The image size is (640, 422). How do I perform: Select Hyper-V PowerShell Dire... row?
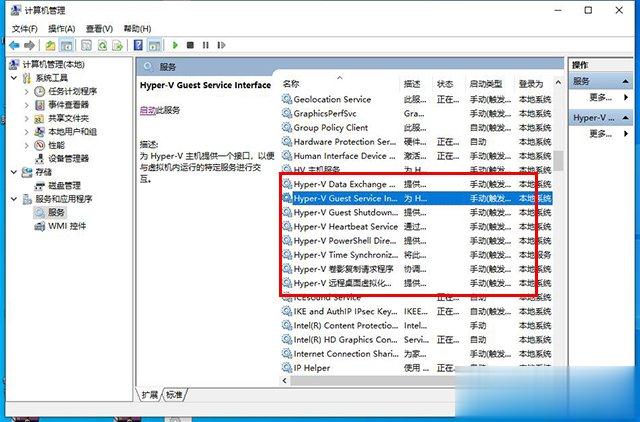click(x=416, y=241)
